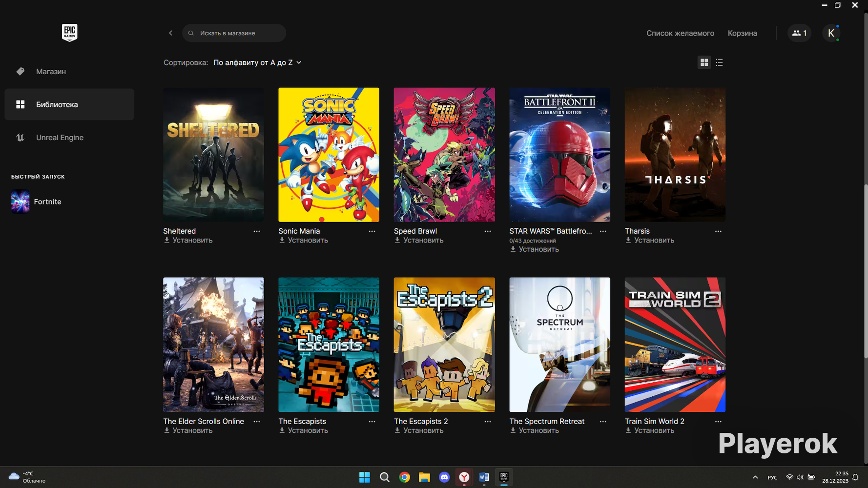Open The Spectrum Retreat cover art
Screen dimensions: 868x488
(559, 345)
